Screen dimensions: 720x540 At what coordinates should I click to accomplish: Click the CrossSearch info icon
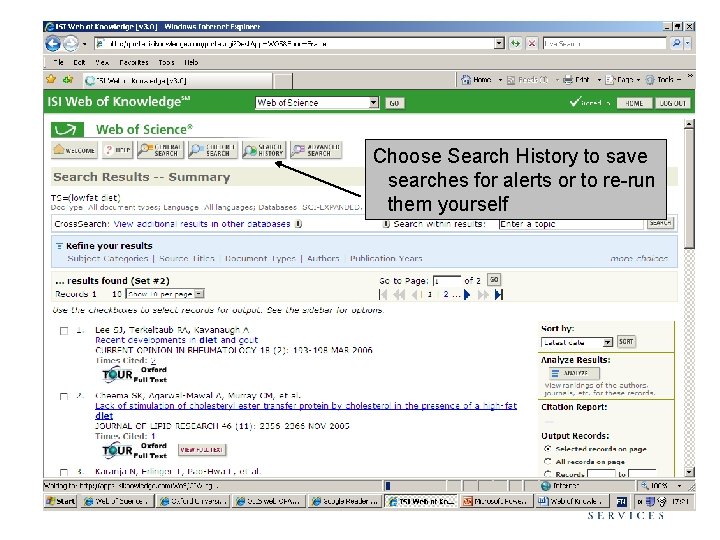pos(298,224)
